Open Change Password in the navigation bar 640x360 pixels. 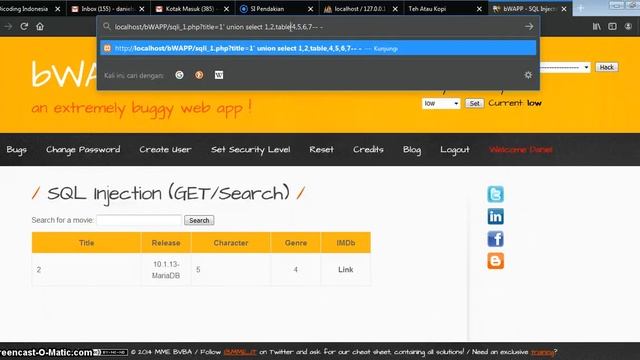83,150
